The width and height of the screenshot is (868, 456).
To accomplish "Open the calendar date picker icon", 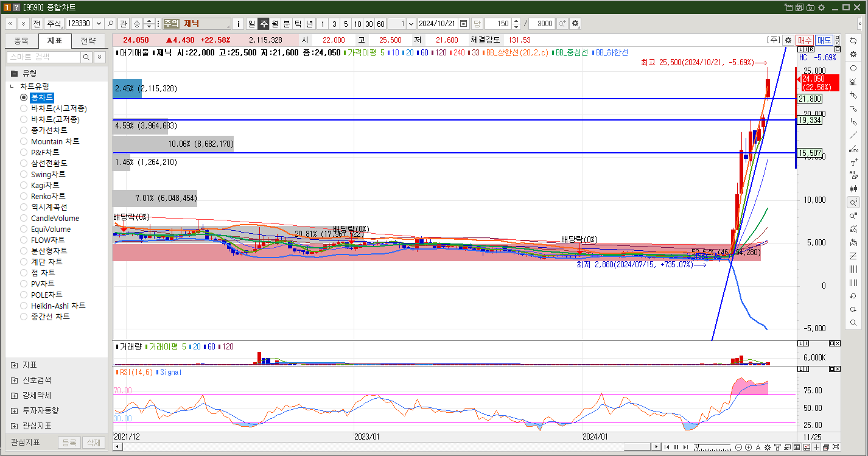I will 464,24.
